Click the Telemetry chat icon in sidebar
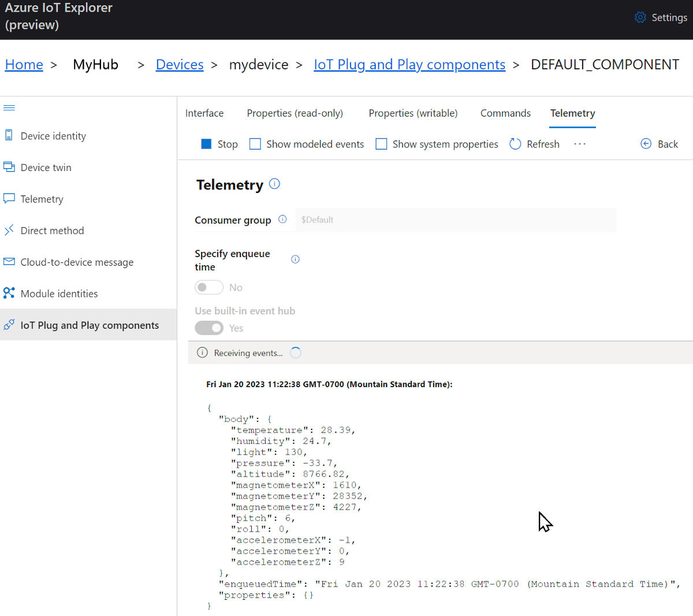The height and width of the screenshot is (616, 693). (x=9, y=198)
